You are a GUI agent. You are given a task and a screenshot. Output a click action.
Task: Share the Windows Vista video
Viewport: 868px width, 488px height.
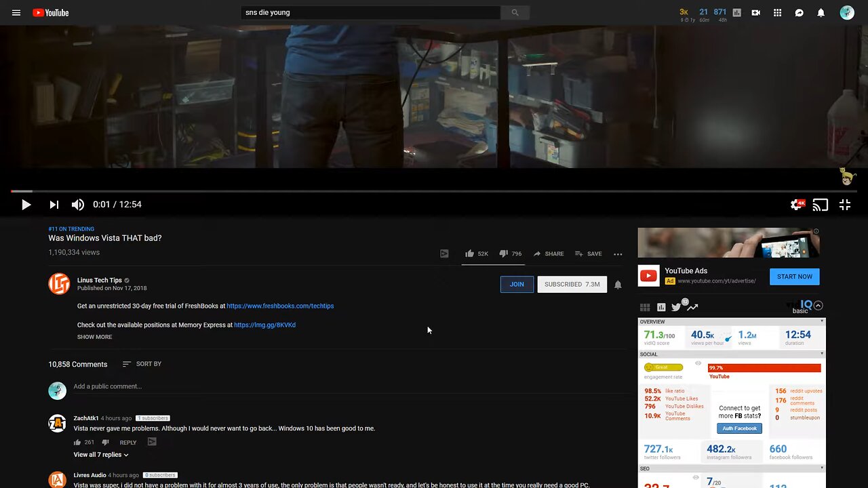pos(548,253)
